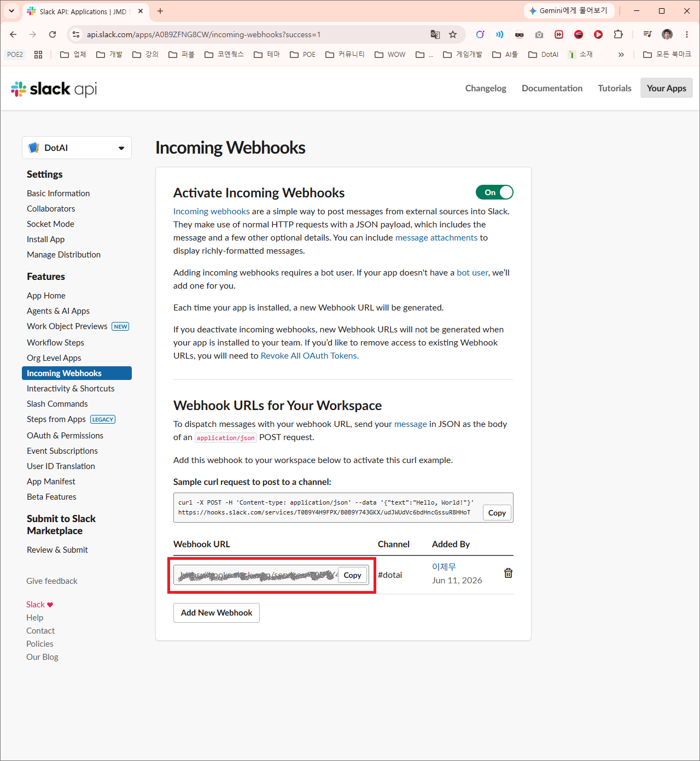The width and height of the screenshot is (700, 761).
Task: Go to Your Apps
Action: (x=667, y=88)
